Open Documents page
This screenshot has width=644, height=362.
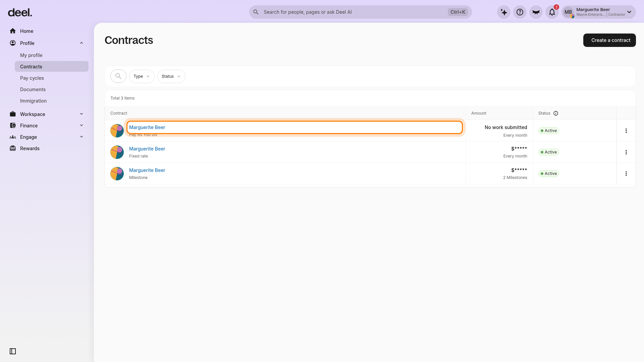(33, 89)
